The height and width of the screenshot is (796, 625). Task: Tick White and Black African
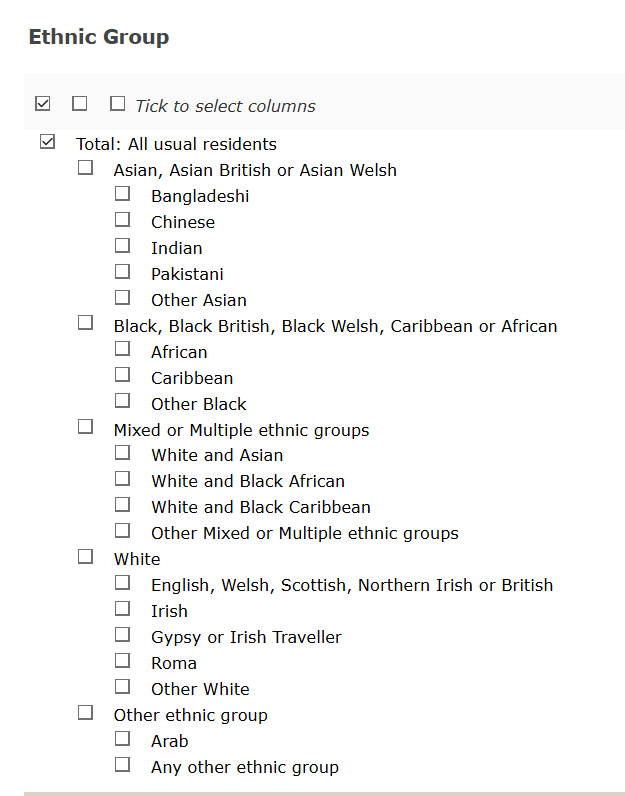[x=122, y=479]
